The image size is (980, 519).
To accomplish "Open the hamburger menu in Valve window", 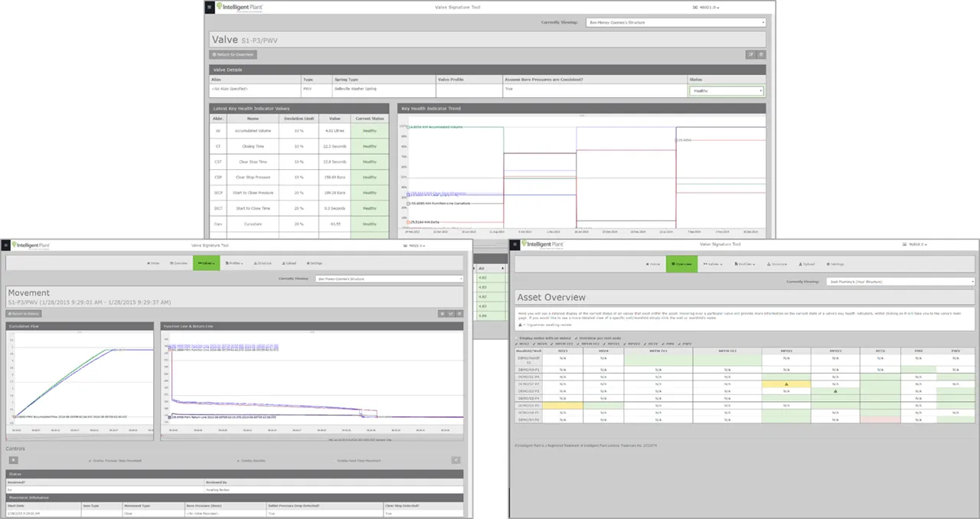I will point(211,7).
